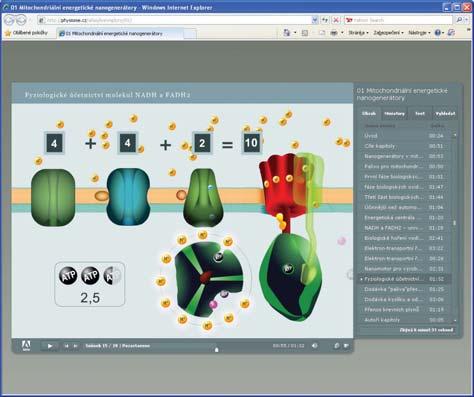474x397 pixels.
Task: Click the player bar's far-right icon
Action: pos(346,346)
